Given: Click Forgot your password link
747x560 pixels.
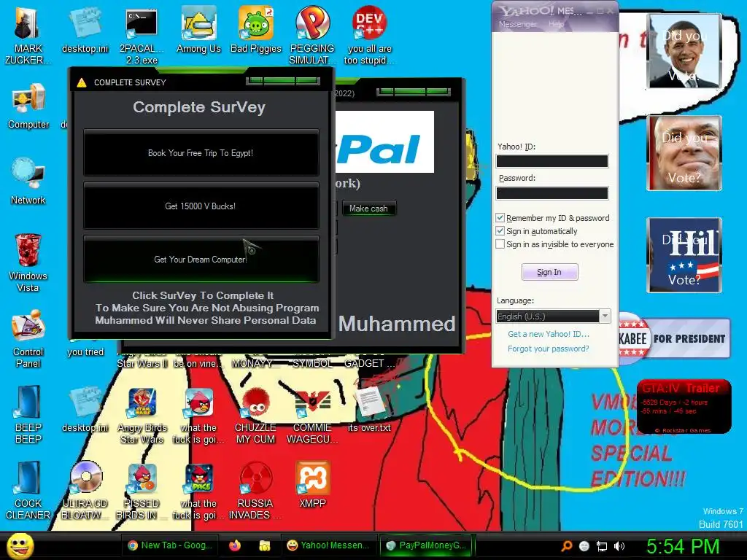Looking at the screenshot, I should [548, 349].
